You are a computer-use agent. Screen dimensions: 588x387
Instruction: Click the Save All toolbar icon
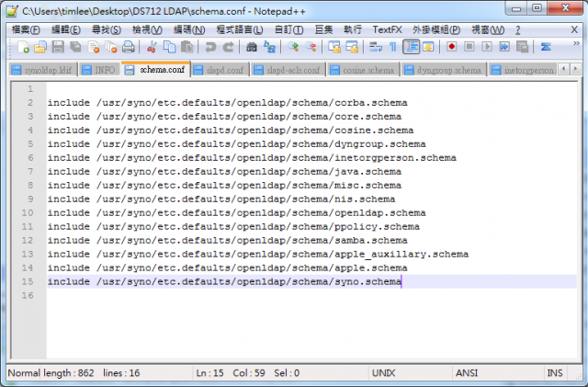(75, 47)
